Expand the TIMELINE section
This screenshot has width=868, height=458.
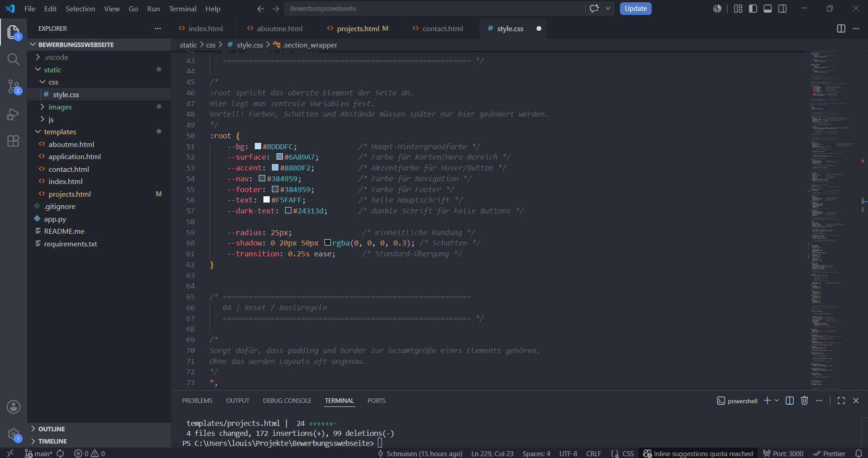coord(52,441)
